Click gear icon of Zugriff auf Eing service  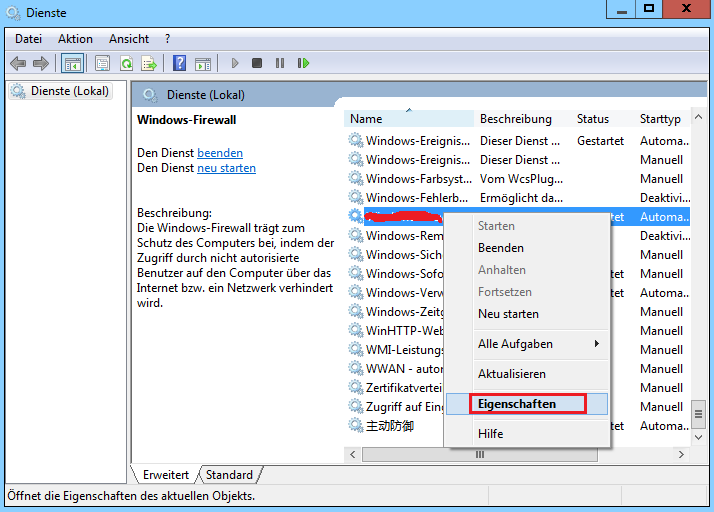pos(356,406)
